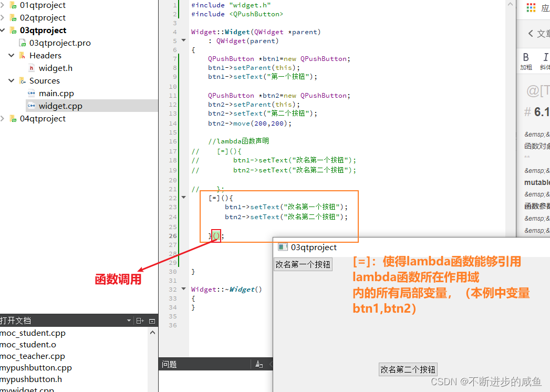This screenshot has width=550, height=392.
Task: Click the Headers folder icon
Action: pos(23,56)
